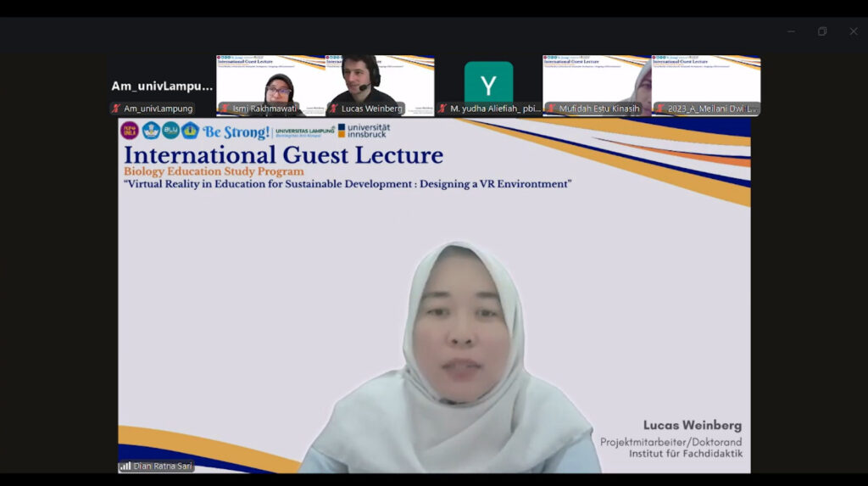
Task: Click Ismi Rakhmawati's muted microphone icon
Action: 225,109
